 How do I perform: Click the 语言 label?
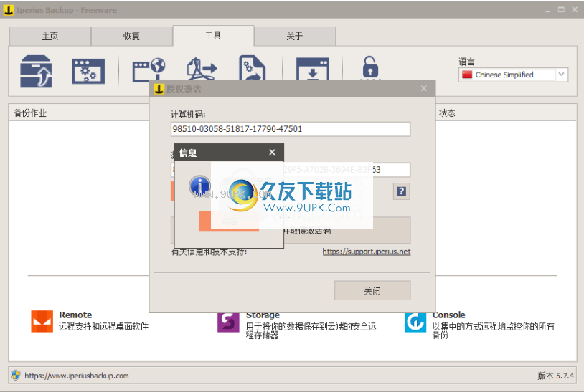point(466,62)
